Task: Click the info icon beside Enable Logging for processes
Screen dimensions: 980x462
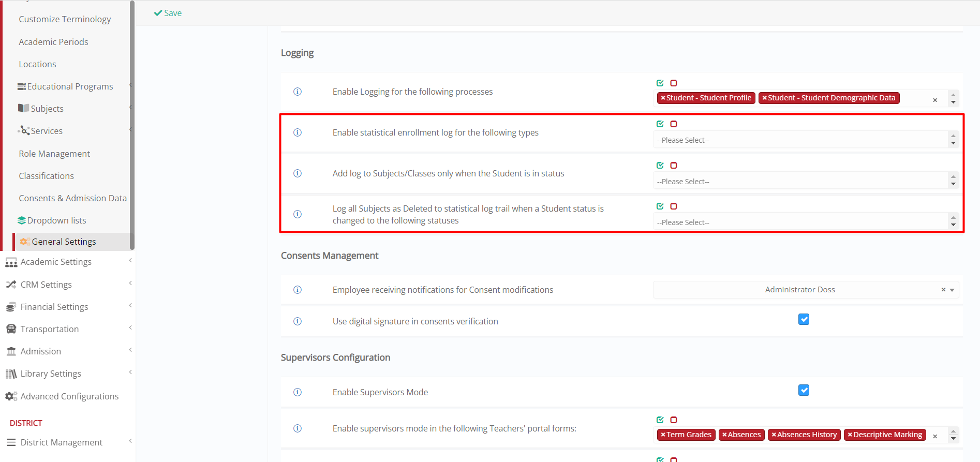Action: [x=298, y=92]
